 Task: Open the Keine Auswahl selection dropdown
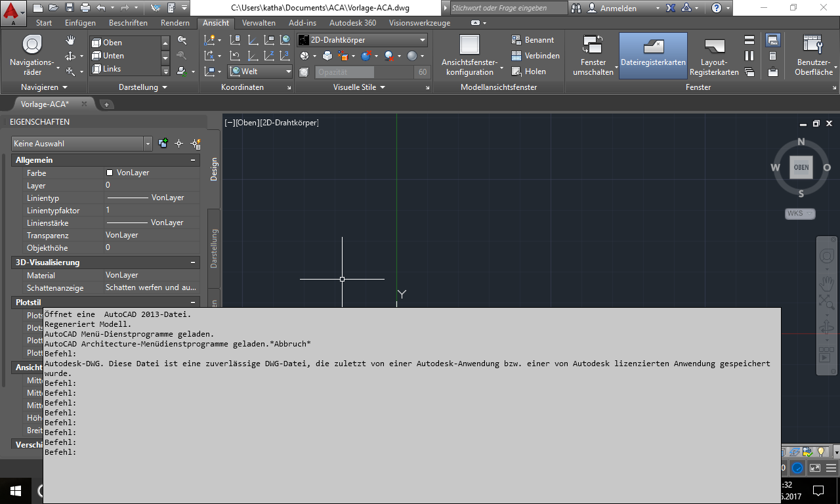coord(81,144)
